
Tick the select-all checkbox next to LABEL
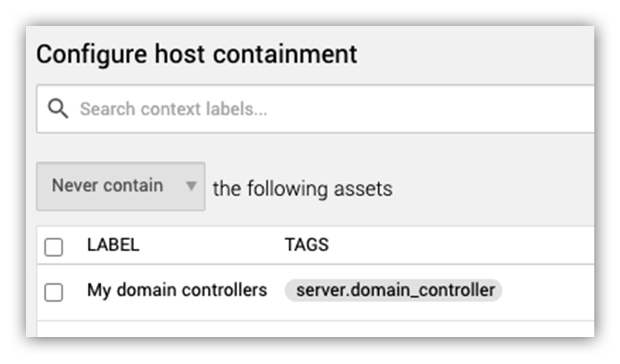pos(54,246)
